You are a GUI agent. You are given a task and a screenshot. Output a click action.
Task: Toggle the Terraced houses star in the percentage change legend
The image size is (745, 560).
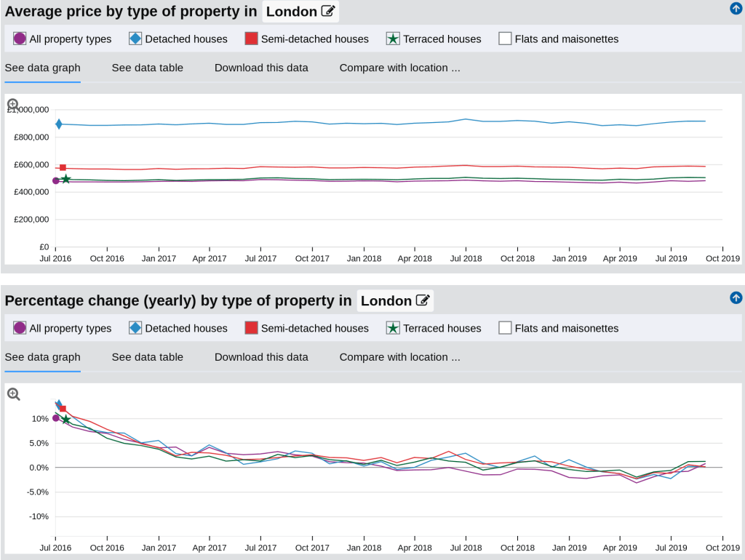point(393,328)
